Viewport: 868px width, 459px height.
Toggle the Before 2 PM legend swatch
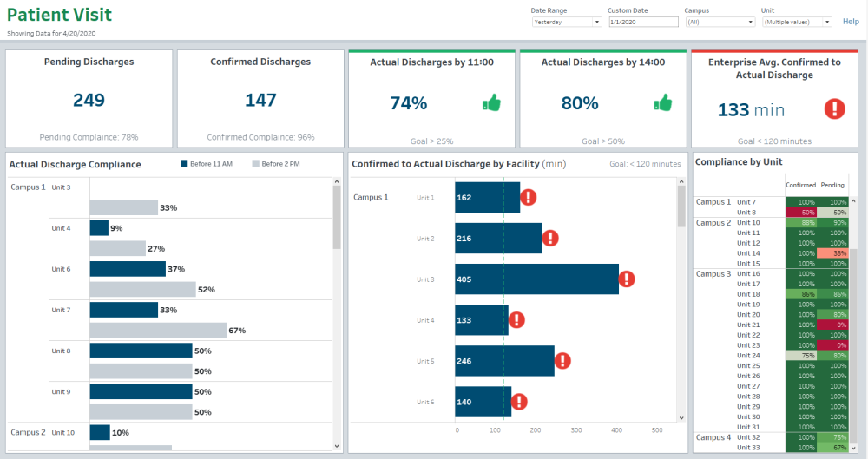[256, 164]
